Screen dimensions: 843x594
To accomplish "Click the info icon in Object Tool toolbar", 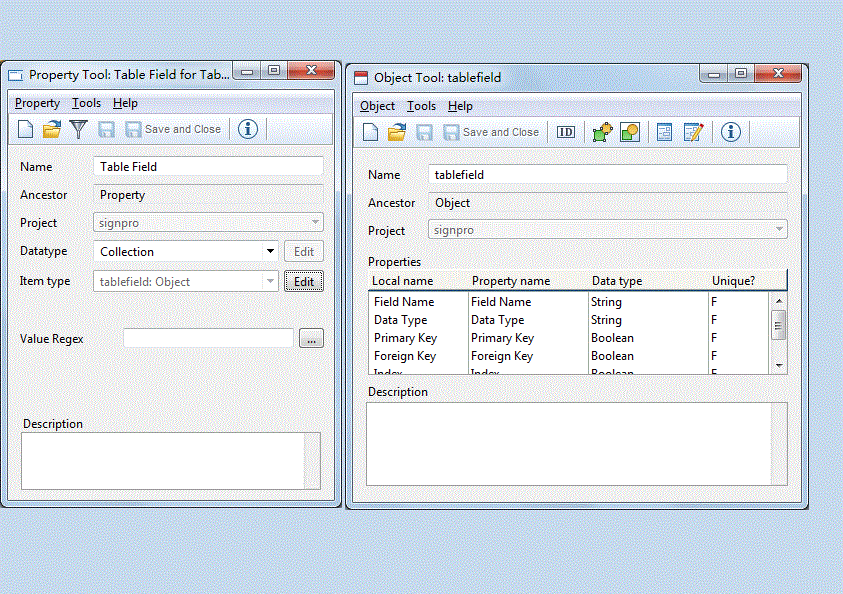I will [731, 132].
